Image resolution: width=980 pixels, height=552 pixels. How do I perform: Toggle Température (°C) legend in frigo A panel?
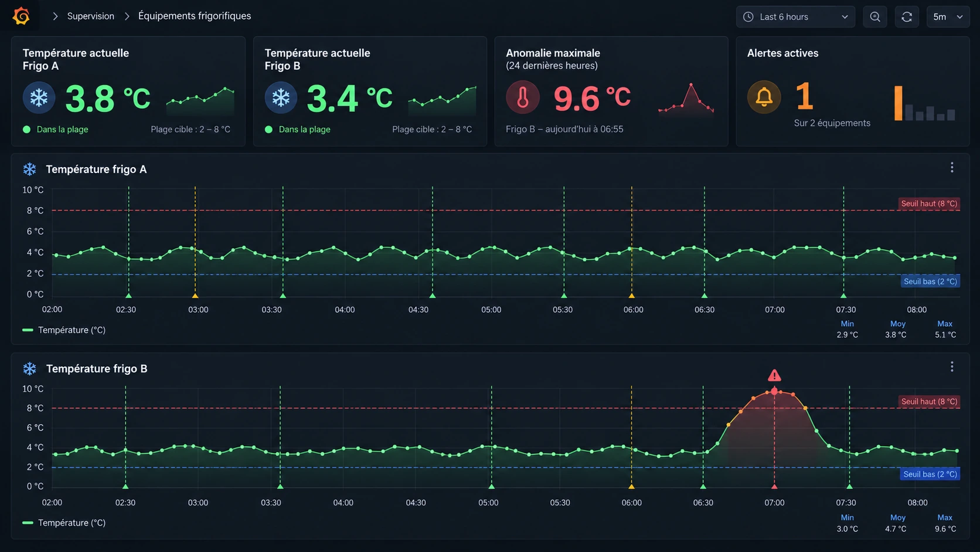click(x=64, y=330)
